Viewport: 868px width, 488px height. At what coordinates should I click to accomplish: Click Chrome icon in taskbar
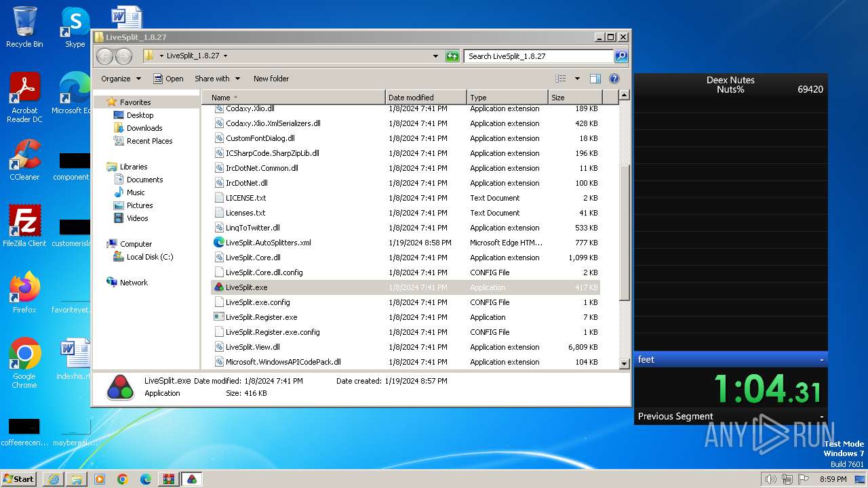pyautogui.click(x=122, y=479)
